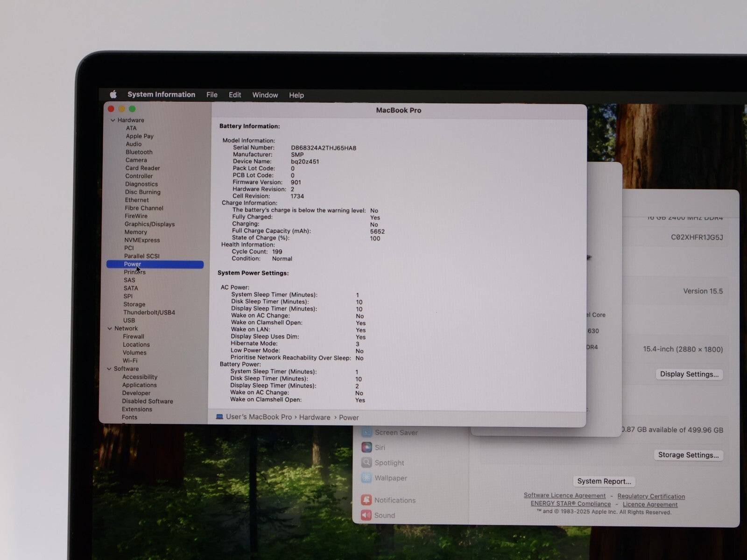Open the Edit menu
The image size is (747, 560).
pyautogui.click(x=235, y=95)
